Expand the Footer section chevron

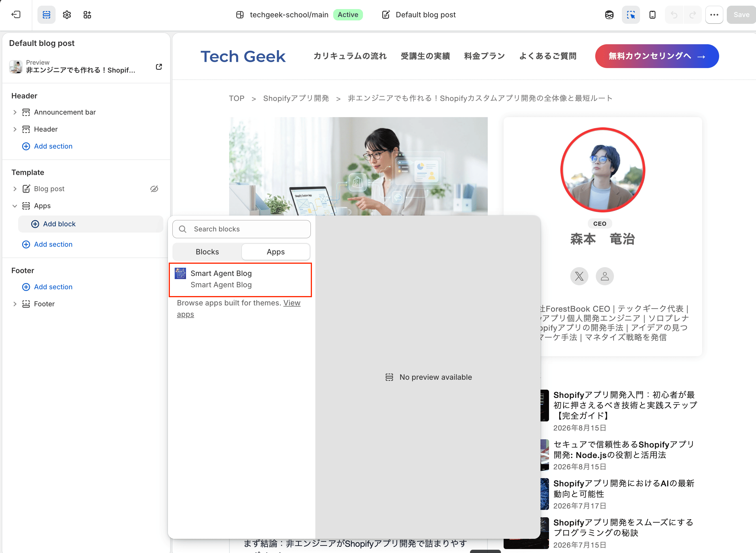pos(14,304)
